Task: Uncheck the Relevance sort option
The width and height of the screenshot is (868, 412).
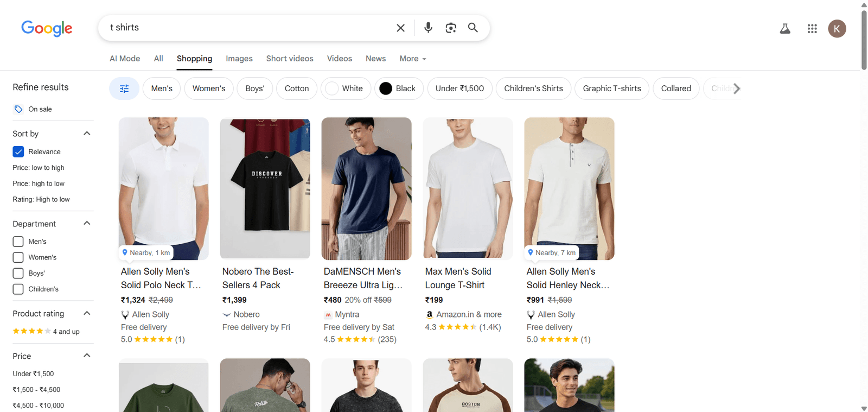Action: 18,152
